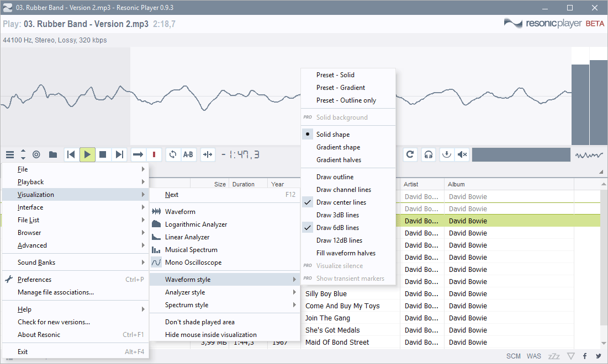Screen dimensions: 608x364
Task: Uncheck Draw 6dB lines
Action: click(348, 228)
